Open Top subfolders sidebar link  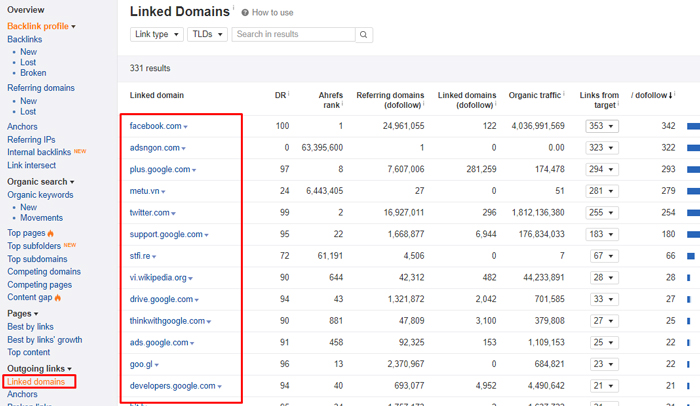[33, 246]
